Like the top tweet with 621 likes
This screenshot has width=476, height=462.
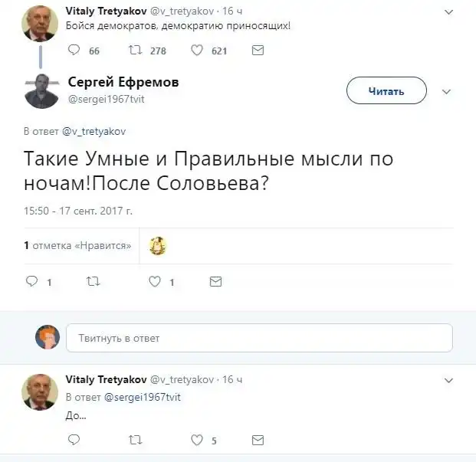(x=197, y=51)
